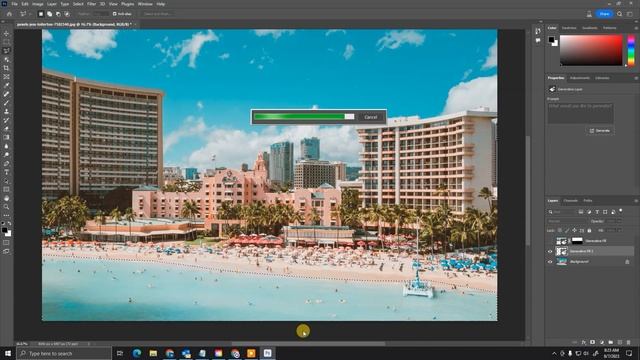
Task: Switch to the Adjustments tab
Action: point(580,78)
